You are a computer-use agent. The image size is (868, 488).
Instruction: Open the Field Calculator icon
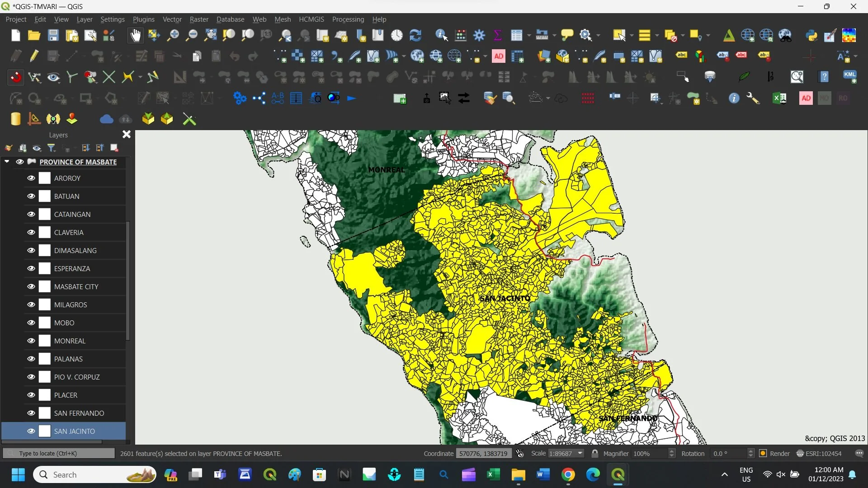(x=461, y=35)
